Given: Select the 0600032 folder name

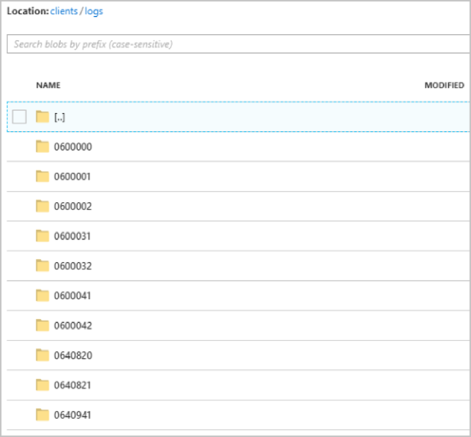Looking at the screenshot, I should (73, 266).
